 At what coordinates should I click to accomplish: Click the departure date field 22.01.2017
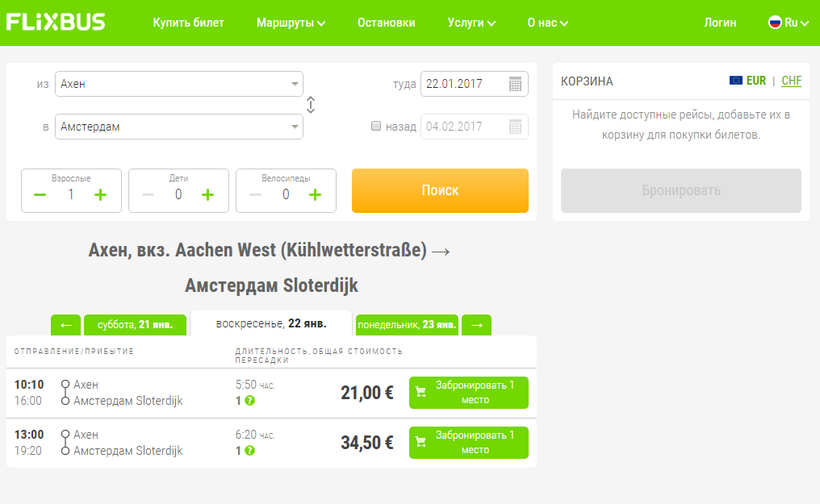point(462,84)
